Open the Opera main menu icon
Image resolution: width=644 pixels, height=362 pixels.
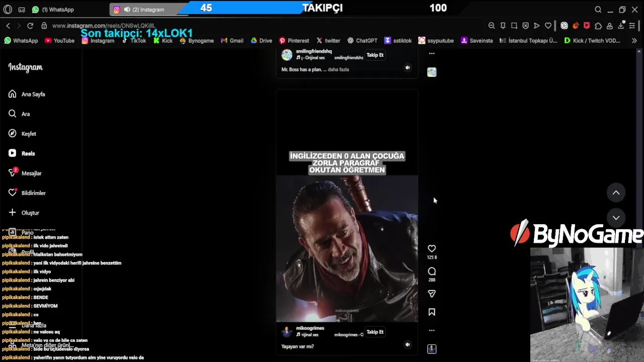(8, 10)
